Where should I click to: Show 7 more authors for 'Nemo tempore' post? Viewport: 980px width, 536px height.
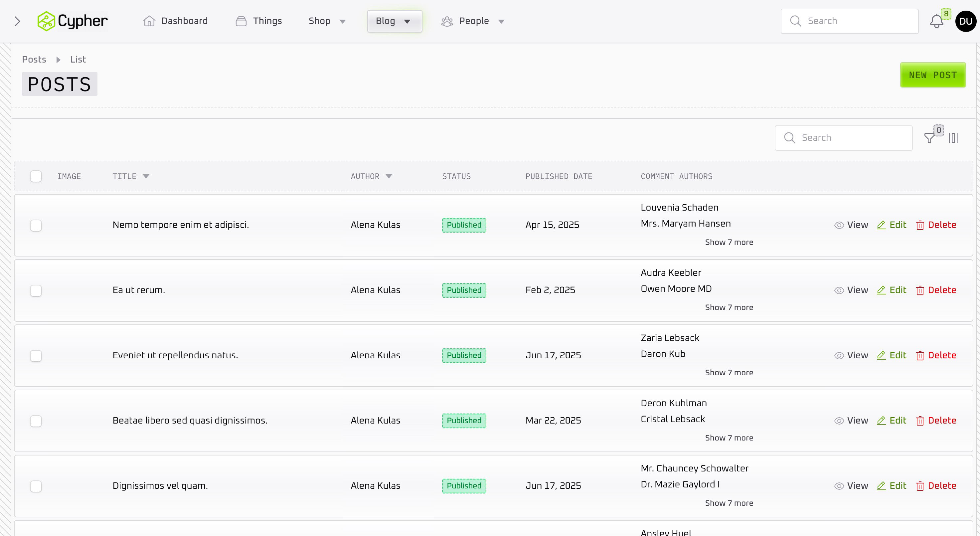[x=729, y=242]
